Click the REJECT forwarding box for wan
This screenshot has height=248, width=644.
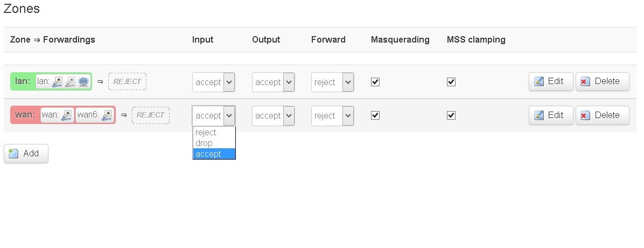pyautogui.click(x=150, y=115)
